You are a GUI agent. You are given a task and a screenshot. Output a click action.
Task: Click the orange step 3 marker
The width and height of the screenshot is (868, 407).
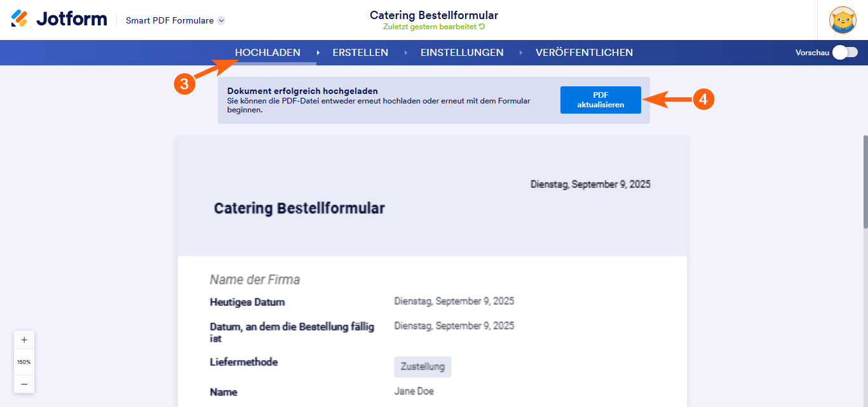coord(184,84)
